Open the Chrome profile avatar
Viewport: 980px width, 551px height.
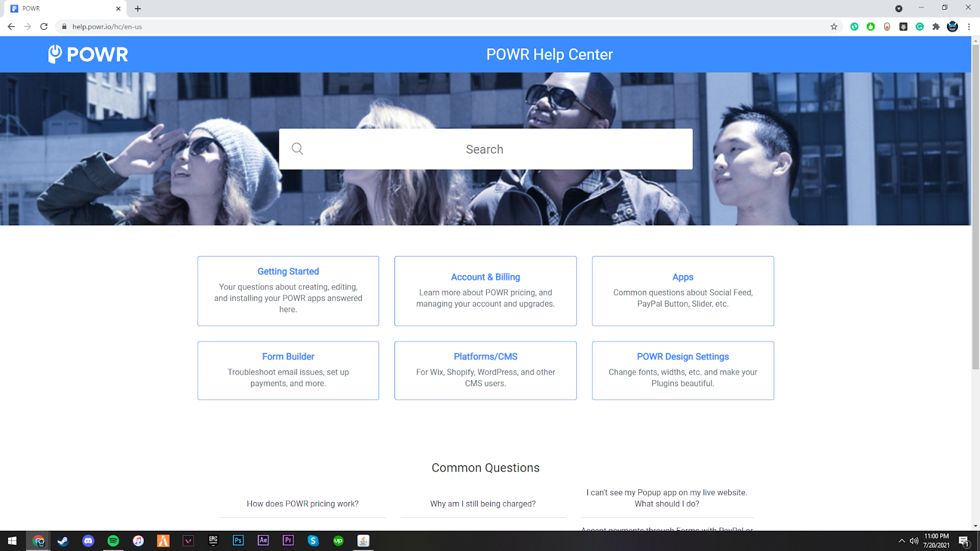coord(952,26)
